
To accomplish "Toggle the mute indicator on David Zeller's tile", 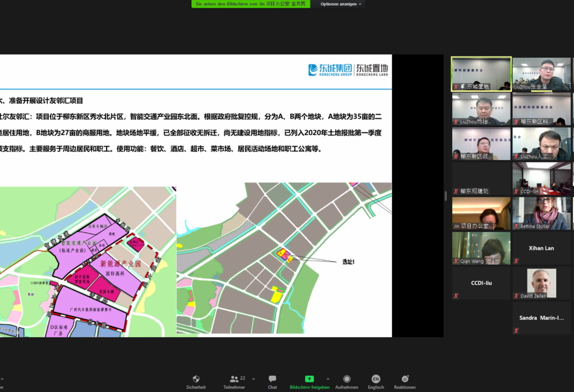I will (x=517, y=296).
